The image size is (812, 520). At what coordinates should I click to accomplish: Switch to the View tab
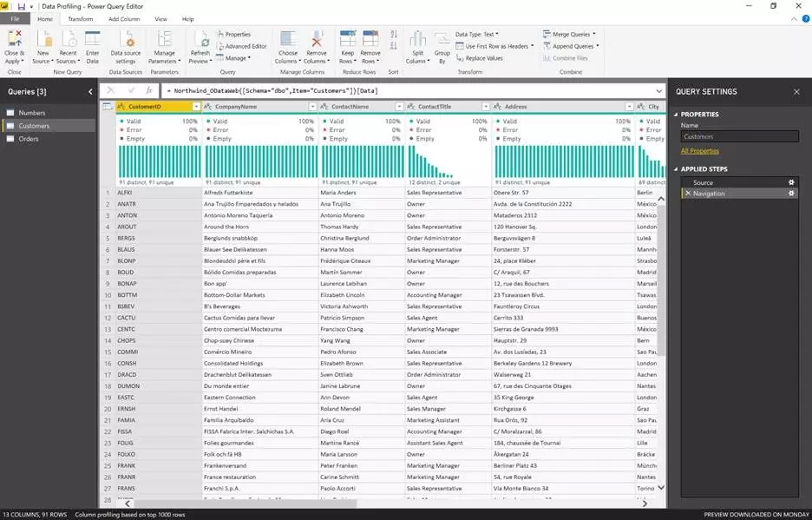161,18
